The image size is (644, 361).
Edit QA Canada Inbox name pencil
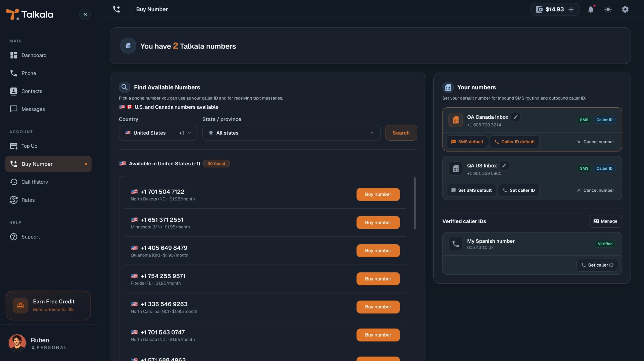(x=515, y=117)
